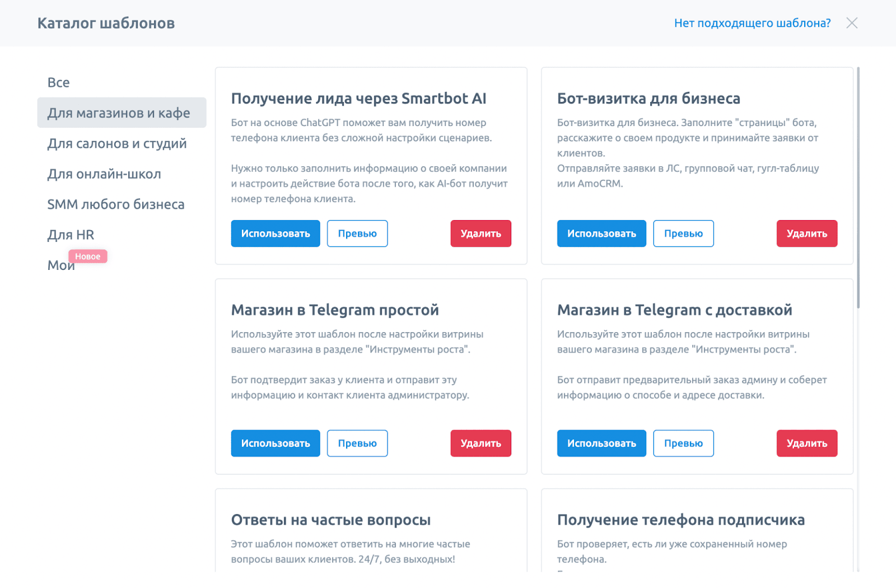The image size is (896, 588).
Task: Preview 'Бот-визитка для бизнеса' template
Action: point(683,234)
